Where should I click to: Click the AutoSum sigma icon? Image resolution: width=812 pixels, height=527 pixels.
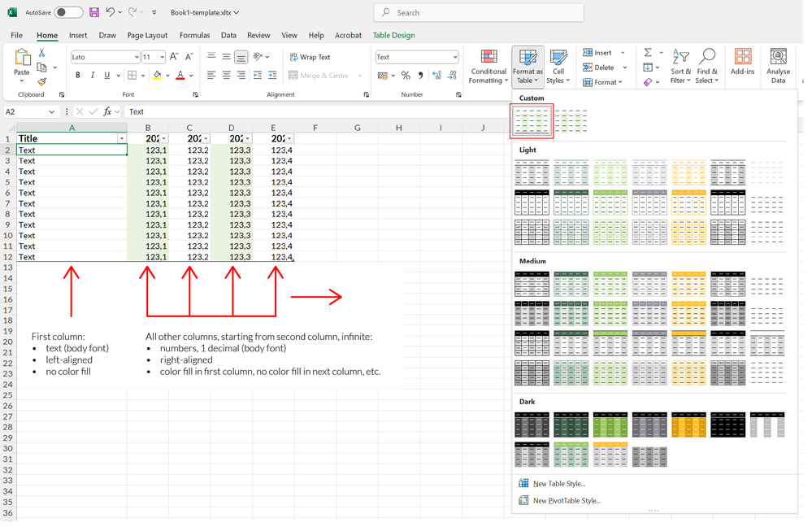point(648,52)
